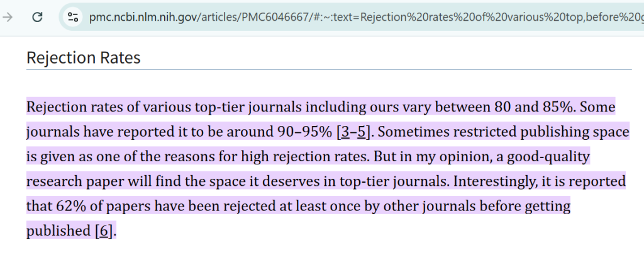Open the site information icon
Image resolution: width=644 pixels, height=257 pixels.
(73, 17)
